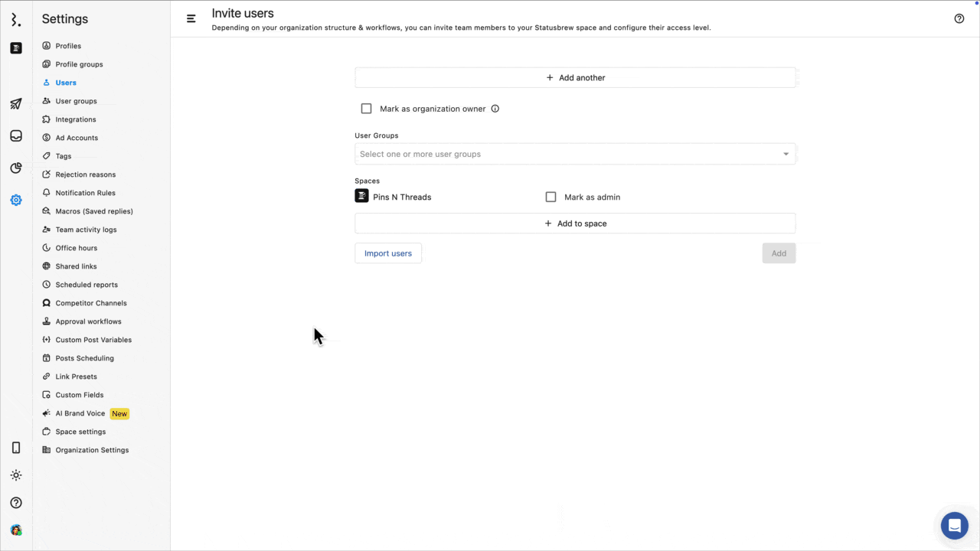Enable Mark as organization owner checkbox
Image resolution: width=980 pixels, height=551 pixels.
pos(367,109)
